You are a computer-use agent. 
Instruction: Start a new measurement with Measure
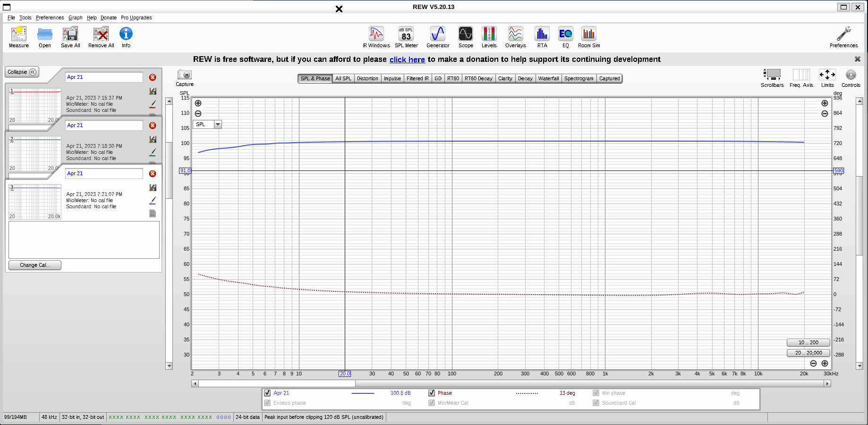coord(19,37)
